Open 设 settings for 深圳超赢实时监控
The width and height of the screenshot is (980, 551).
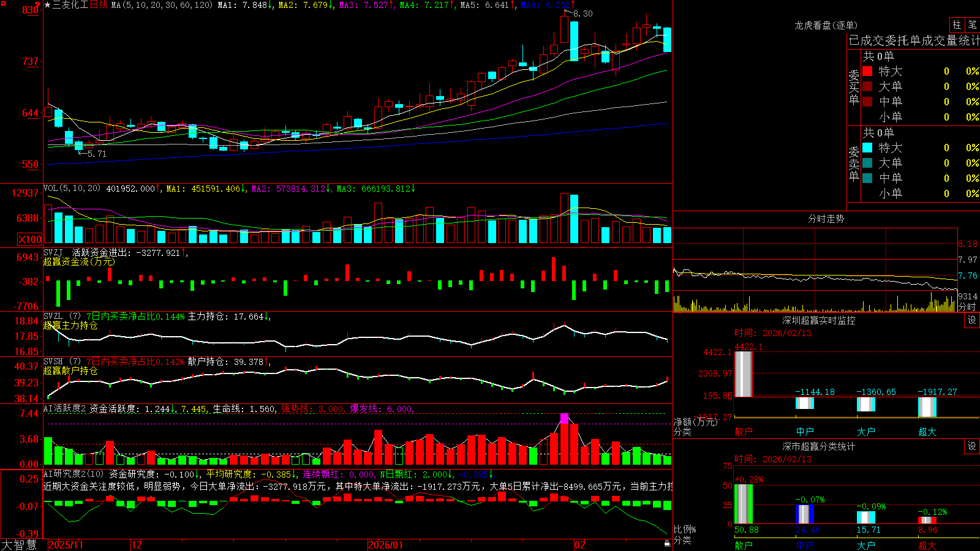972,320
